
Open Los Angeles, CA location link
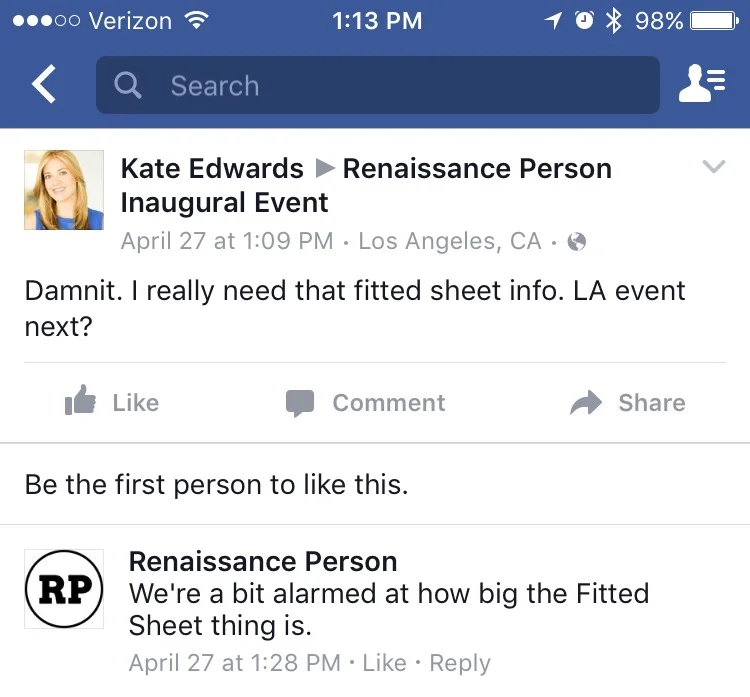click(x=450, y=241)
